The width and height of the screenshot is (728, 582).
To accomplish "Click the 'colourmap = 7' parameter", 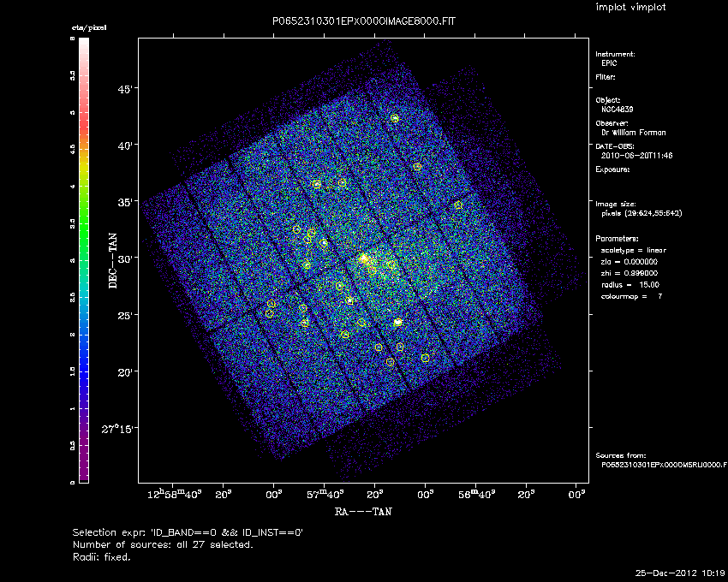I will [x=631, y=297].
